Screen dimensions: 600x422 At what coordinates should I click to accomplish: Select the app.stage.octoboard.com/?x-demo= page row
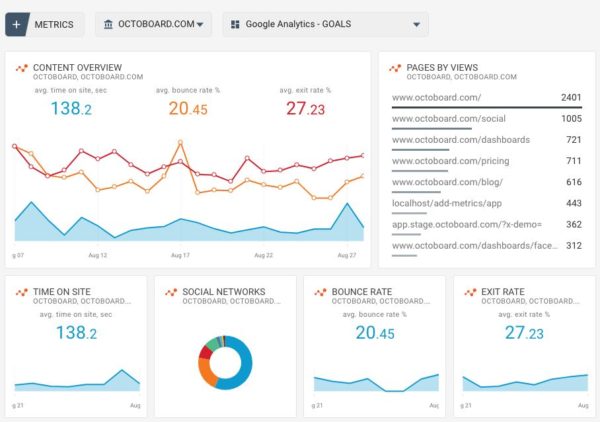point(487,225)
